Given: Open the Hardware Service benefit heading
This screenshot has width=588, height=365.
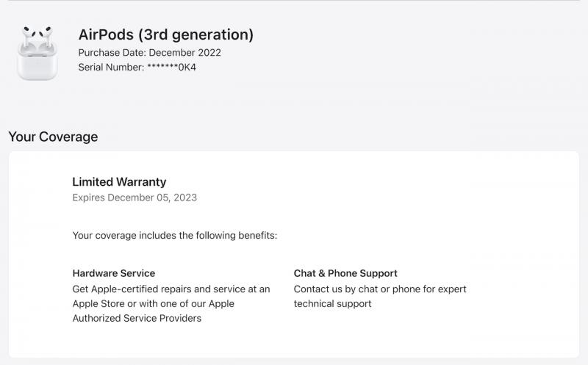Looking at the screenshot, I should point(114,273).
